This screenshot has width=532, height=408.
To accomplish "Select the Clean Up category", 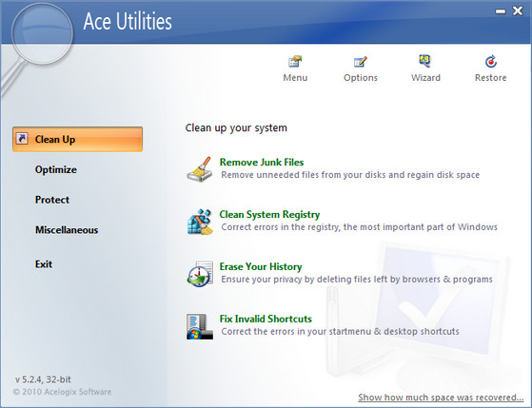I will (x=77, y=139).
